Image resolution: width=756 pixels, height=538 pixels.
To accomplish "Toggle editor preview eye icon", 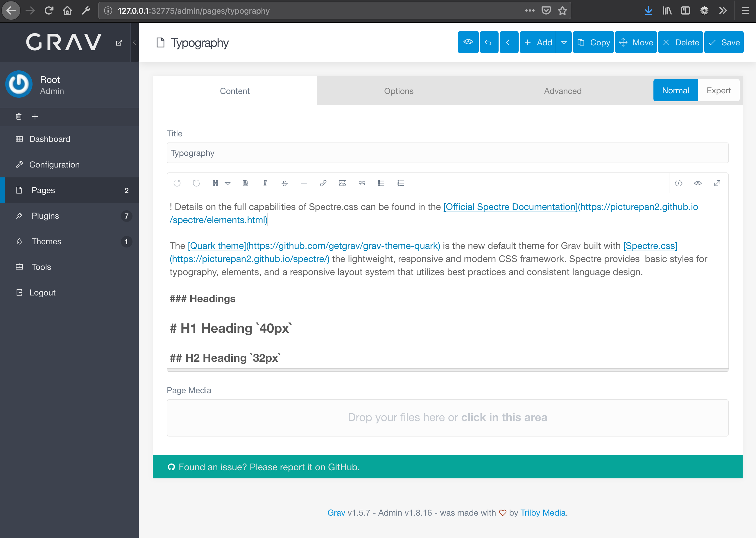I will point(698,183).
